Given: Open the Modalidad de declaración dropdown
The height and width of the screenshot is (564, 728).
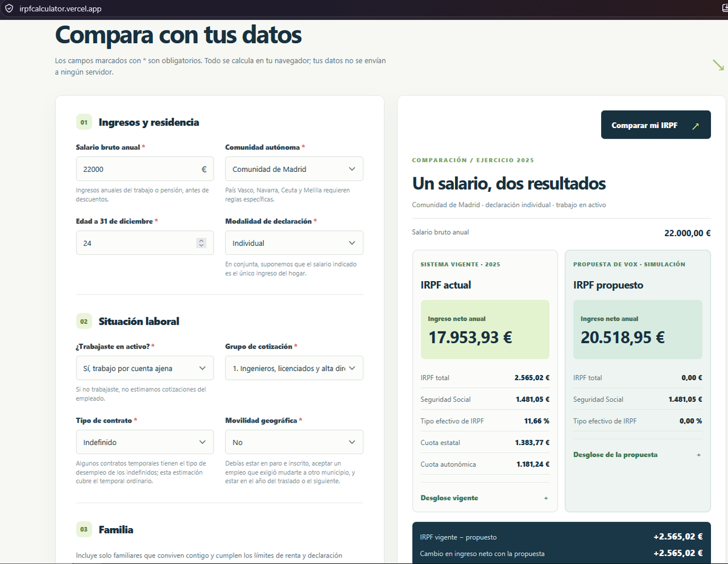Looking at the screenshot, I should (294, 243).
